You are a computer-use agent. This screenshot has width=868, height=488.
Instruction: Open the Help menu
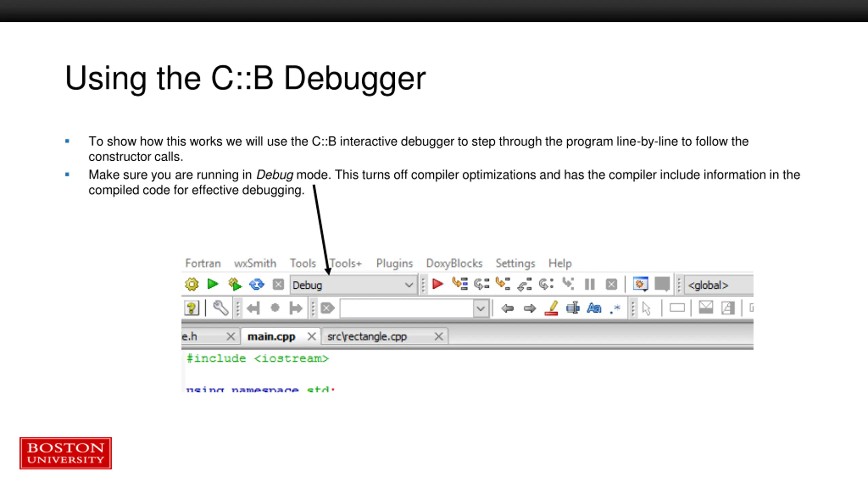click(x=560, y=263)
